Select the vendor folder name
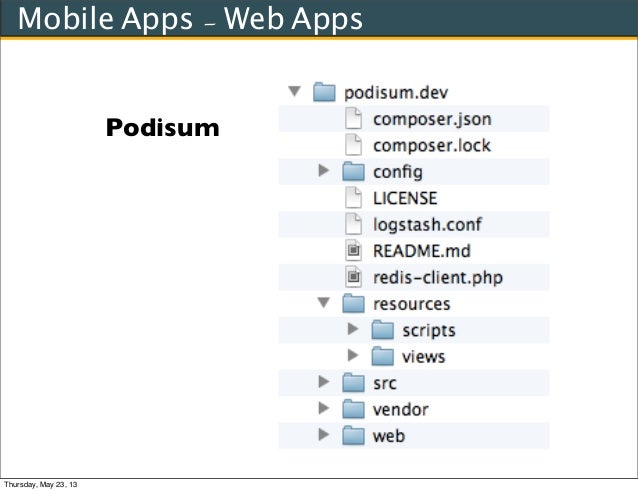 tap(400, 409)
